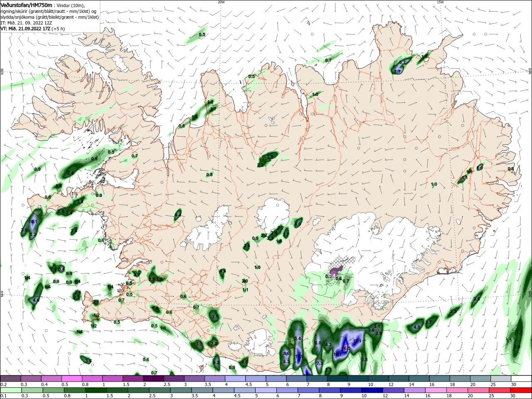Viewport: 532px width, 399px height.
Task: Click the rain legend swatch labeled 25
Action: [500, 390]
